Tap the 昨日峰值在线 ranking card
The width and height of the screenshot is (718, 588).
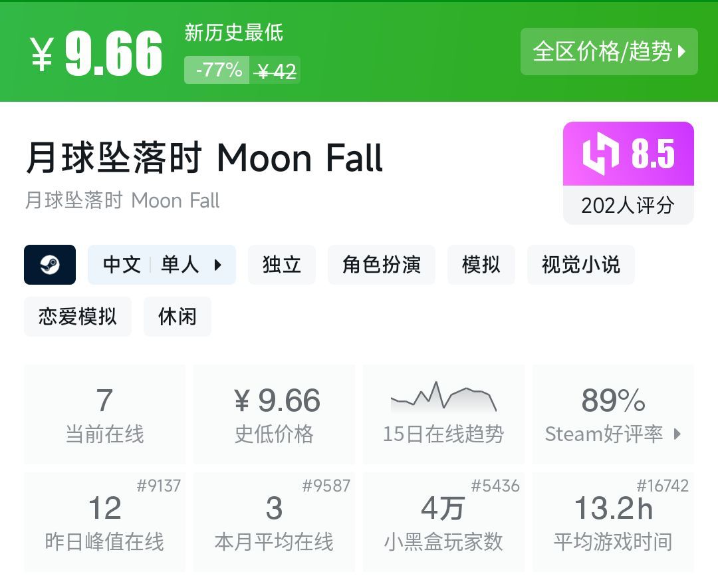pyautogui.click(x=104, y=522)
